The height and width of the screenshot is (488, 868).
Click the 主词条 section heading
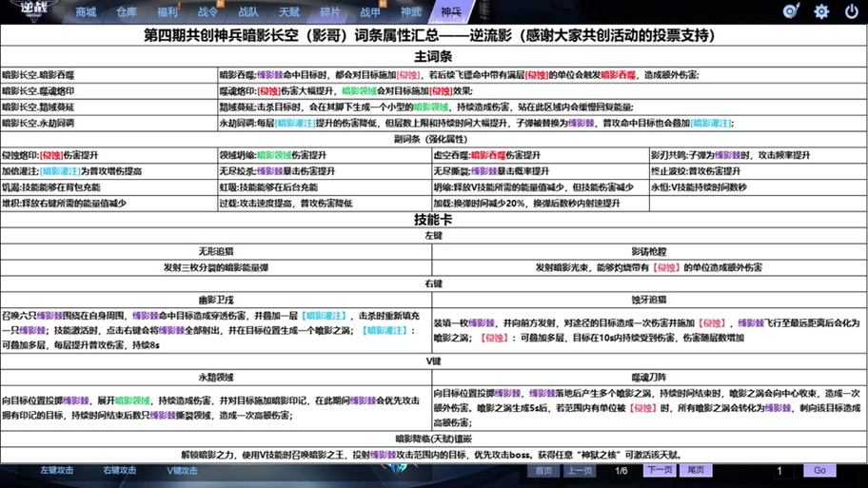433,56
